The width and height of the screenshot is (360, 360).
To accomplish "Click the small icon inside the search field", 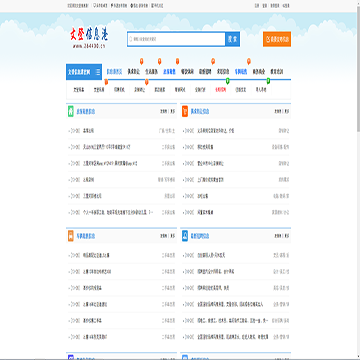I will coord(131,39).
